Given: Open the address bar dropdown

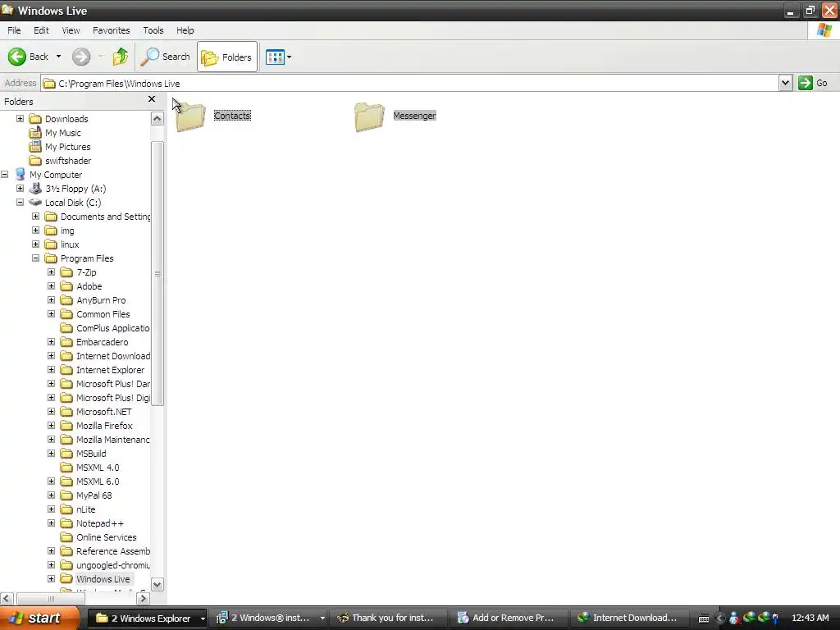Looking at the screenshot, I should tap(785, 83).
